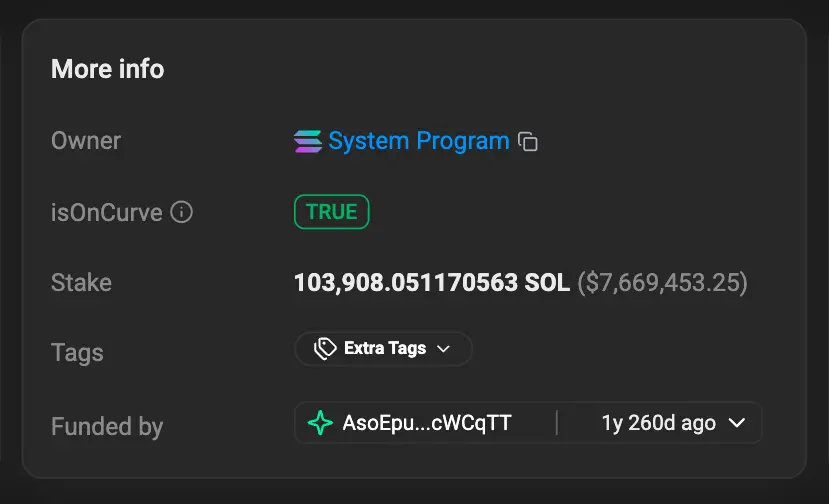Open the isOnCurve info tooltip icon

coord(181,212)
